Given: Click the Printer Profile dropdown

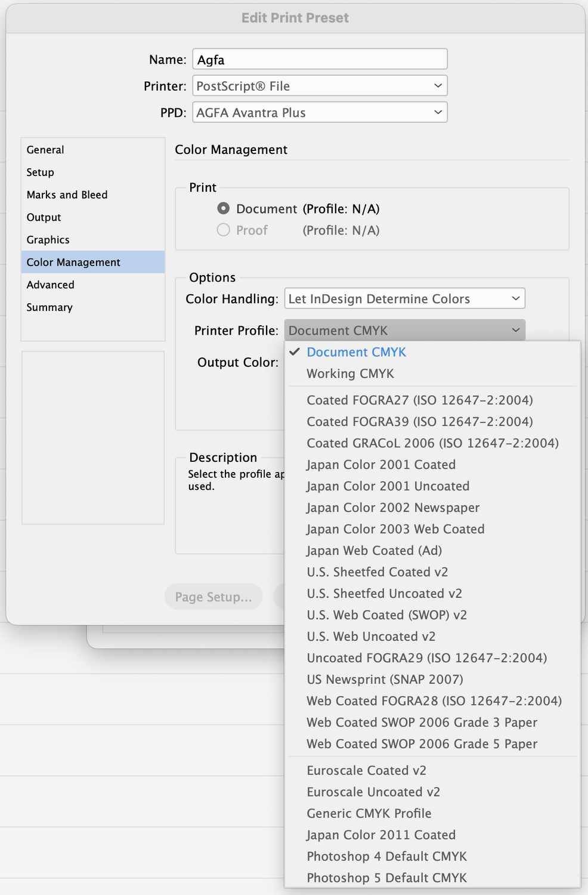Looking at the screenshot, I should tap(404, 331).
